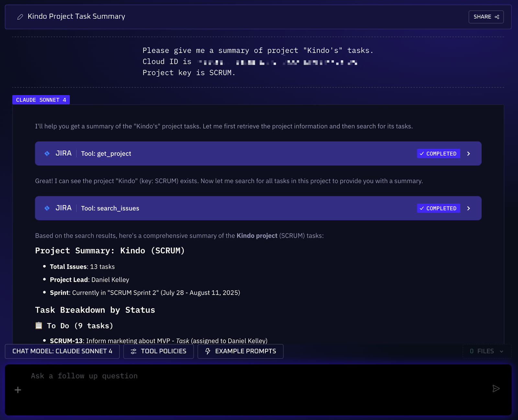Click the clipboard emoji icon beside To Do
The image size is (518, 420).
pyautogui.click(x=39, y=326)
